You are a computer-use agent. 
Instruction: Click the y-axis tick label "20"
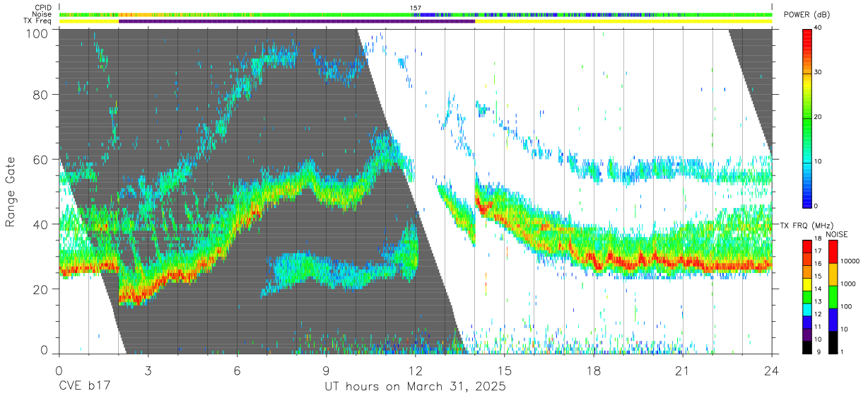tap(41, 289)
